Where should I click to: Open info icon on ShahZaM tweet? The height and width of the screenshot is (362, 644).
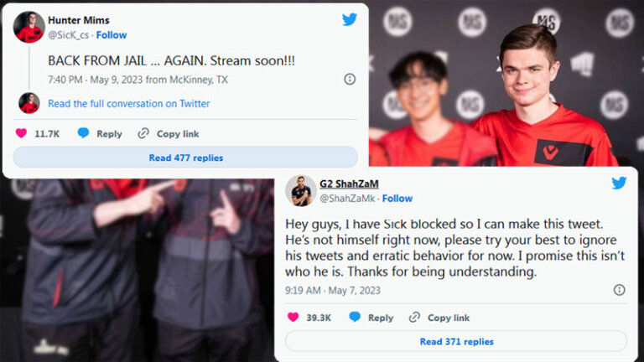619,290
